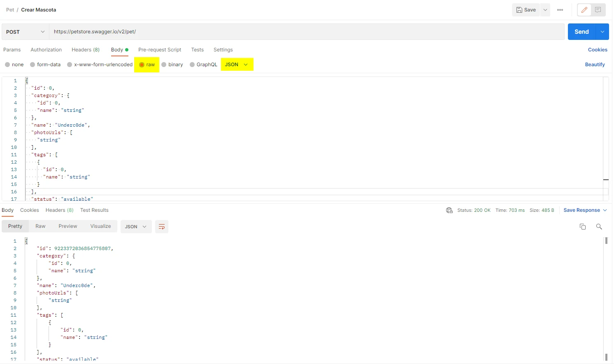Open the Tests tab

[198, 50]
